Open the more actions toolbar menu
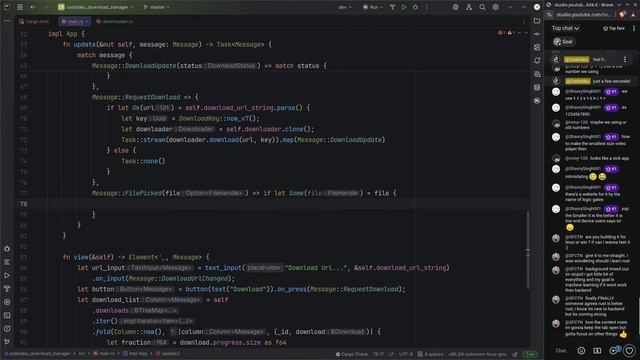Screen dimensions: 640x360 427,7
